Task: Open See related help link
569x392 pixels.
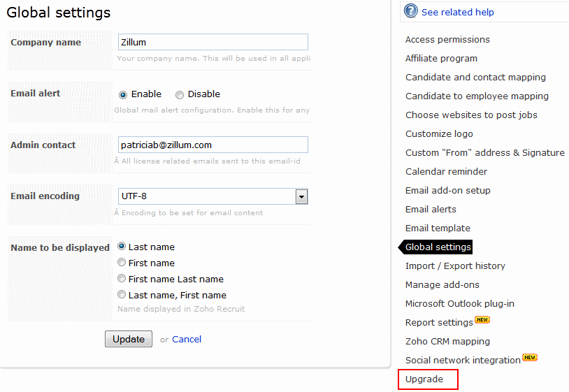Action: click(x=457, y=12)
